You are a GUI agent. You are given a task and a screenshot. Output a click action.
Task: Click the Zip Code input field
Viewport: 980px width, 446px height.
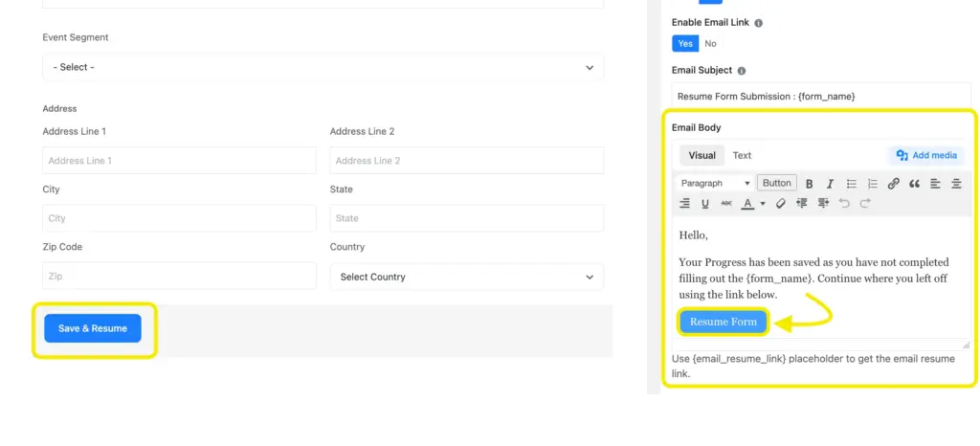(179, 276)
